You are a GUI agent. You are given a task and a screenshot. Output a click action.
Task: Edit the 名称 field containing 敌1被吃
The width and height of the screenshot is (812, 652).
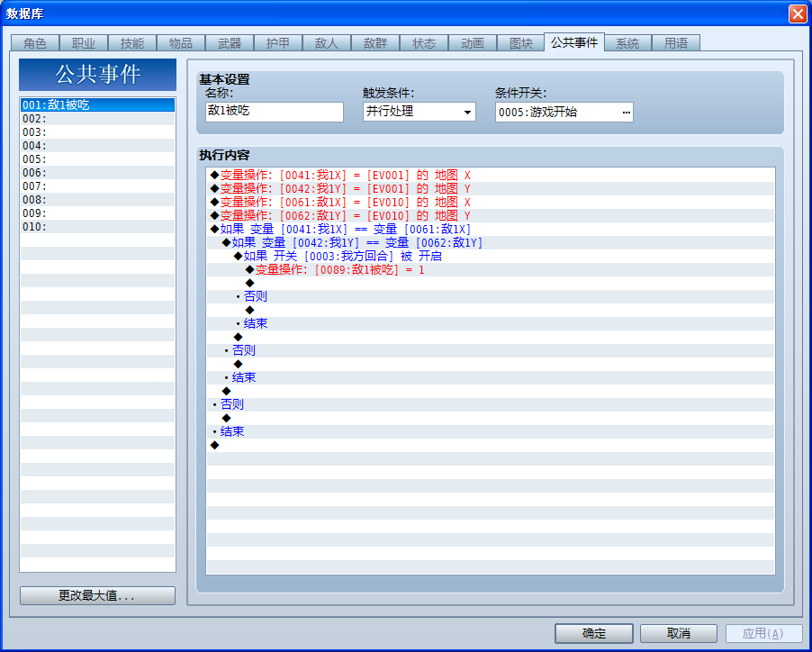click(275, 112)
